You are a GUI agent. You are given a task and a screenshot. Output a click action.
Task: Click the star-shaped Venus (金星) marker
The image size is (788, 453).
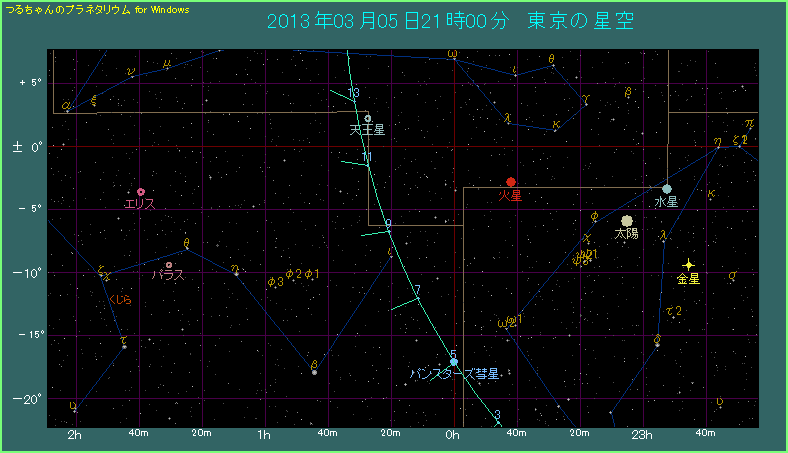pyautogui.click(x=688, y=264)
